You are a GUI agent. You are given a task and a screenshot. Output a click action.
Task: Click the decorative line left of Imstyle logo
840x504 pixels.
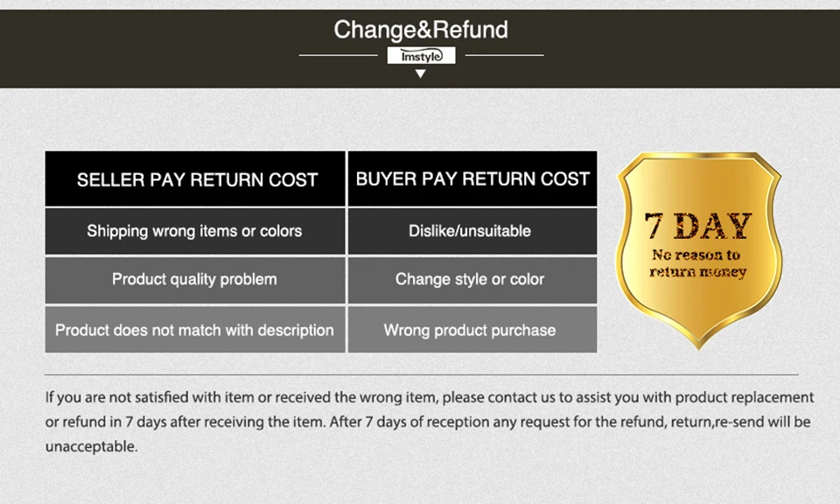coord(338,55)
